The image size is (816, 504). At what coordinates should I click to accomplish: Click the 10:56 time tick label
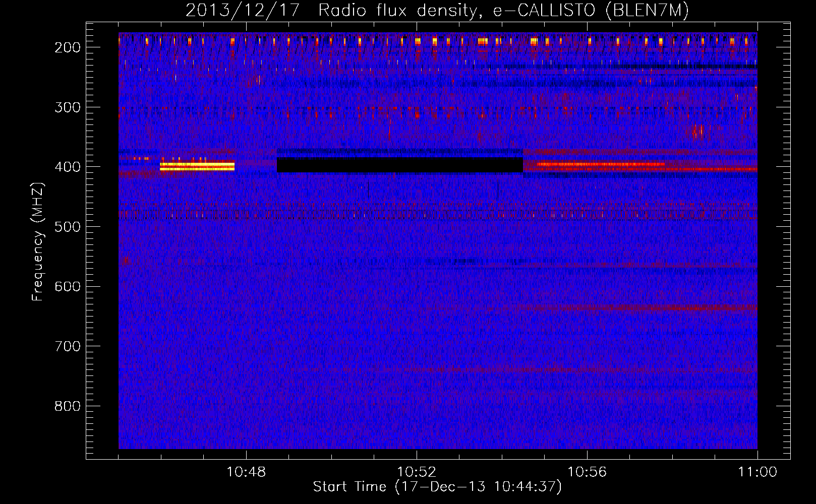click(587, 472)
